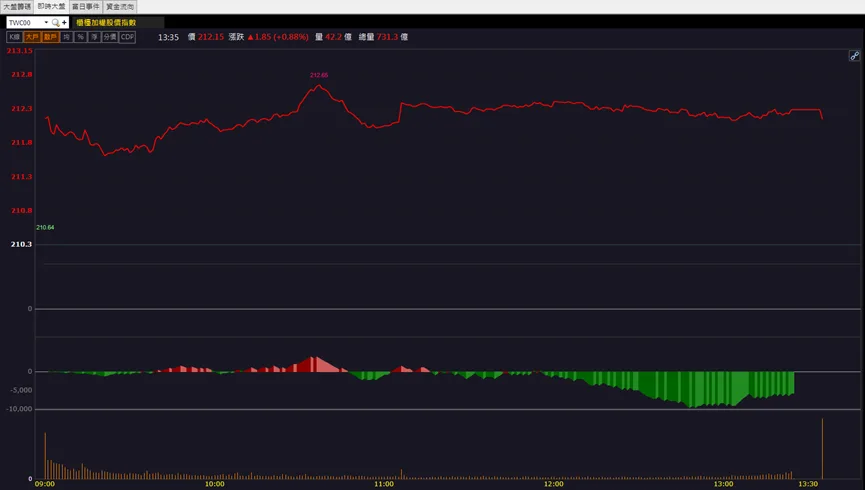Click the price value 212.15
Viewport: 865px width, 490px height.
click(211, 37)
